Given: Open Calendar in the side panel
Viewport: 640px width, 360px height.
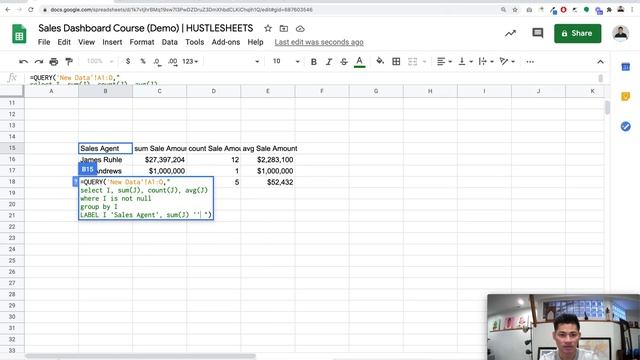Looking at the screenshot, I should (x=625, y=67).
